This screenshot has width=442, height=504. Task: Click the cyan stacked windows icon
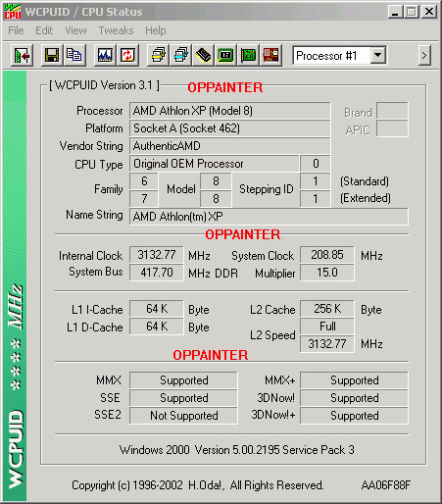181,55
